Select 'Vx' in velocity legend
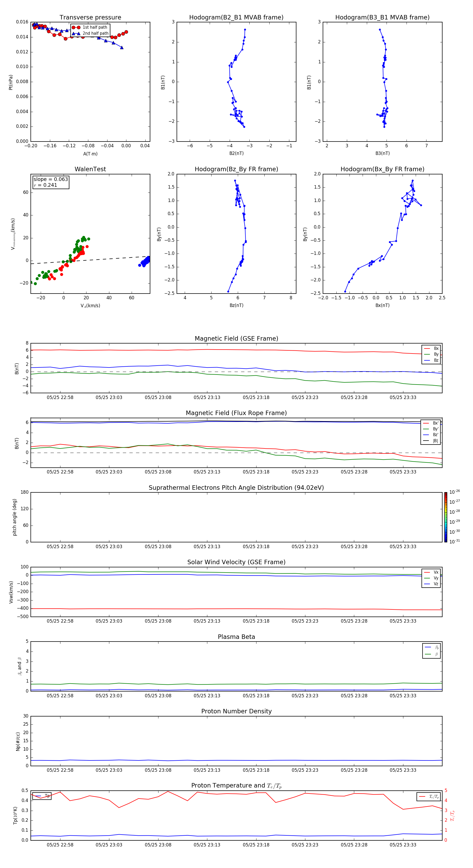 coord(431,572)
